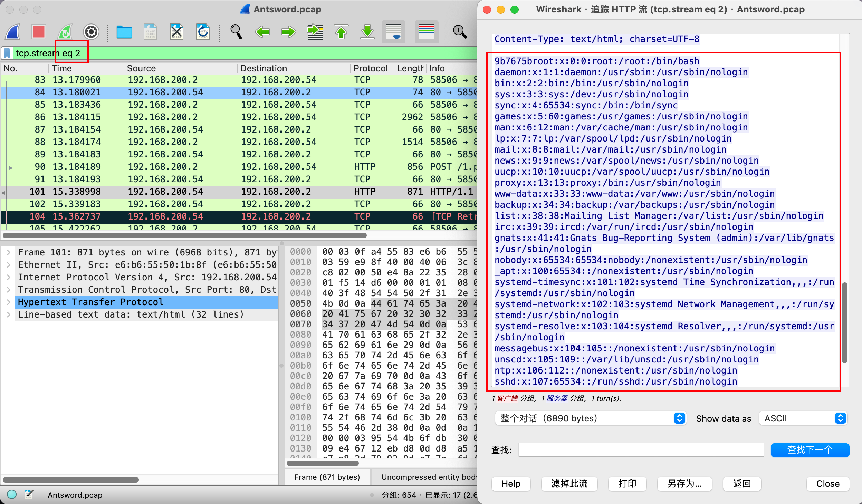Select packet 90 HTTP POST row
The width and height of the screenshot is (862, 504).
coord(239,167)
